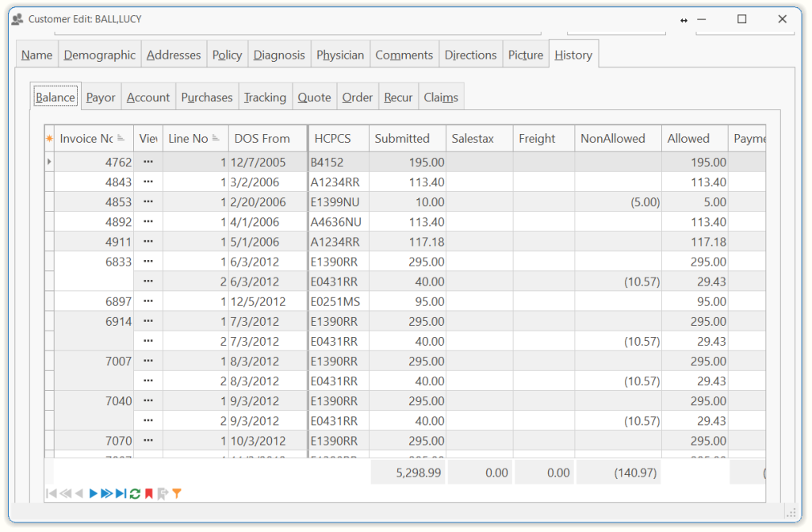Go to the first record in navigator
812x532 pixels.
click(51, 493)
